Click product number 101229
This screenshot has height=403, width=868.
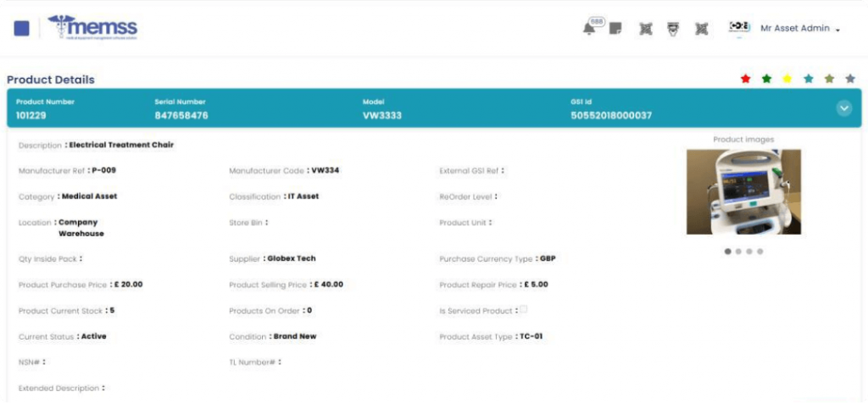click(31, 116)
